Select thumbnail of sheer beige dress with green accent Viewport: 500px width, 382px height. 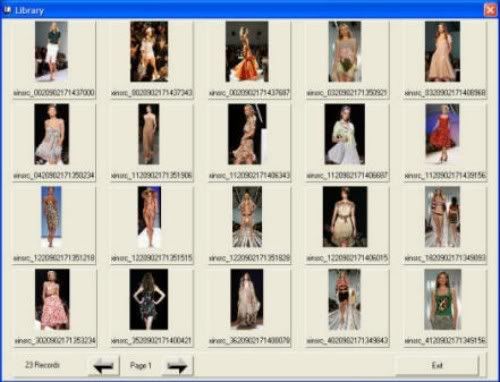(x=345, y=51)
